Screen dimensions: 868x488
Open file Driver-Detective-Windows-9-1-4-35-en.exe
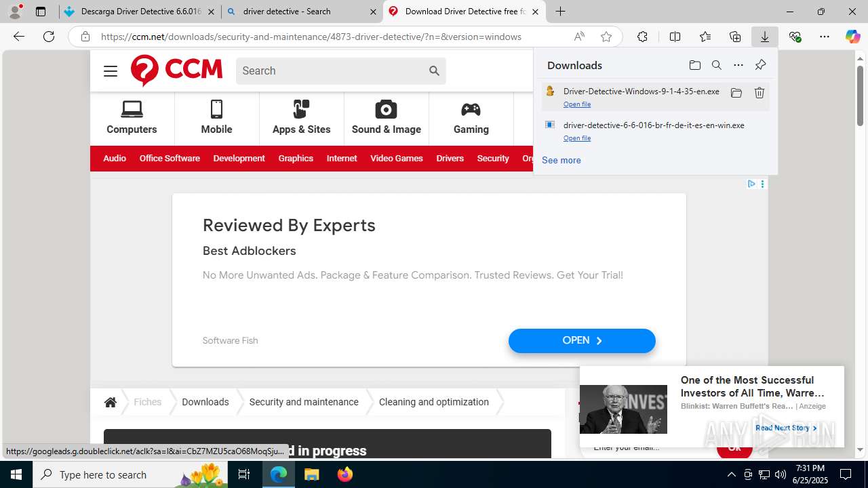pos(577,104)
